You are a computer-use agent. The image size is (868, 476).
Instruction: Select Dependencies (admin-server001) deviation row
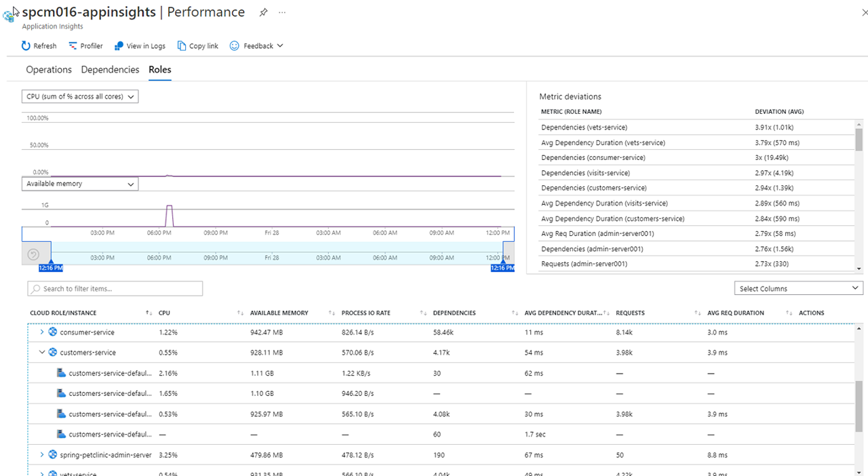[697, 249]
